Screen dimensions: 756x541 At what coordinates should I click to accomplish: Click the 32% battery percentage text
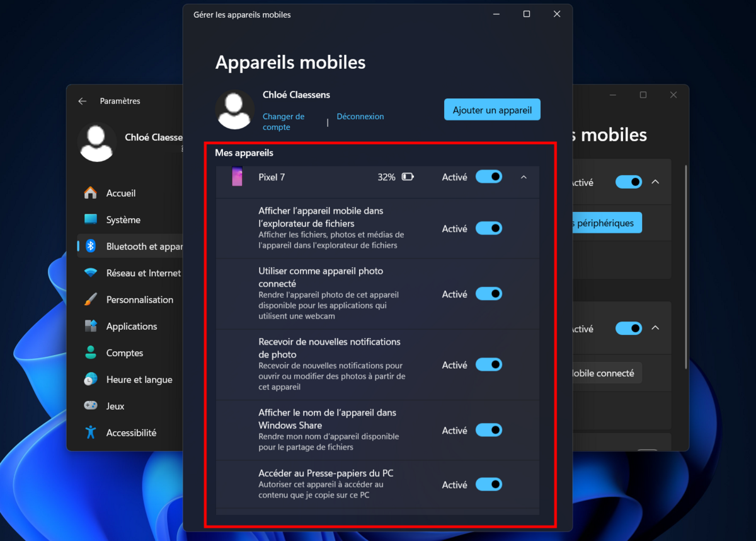tap(387, 177)
